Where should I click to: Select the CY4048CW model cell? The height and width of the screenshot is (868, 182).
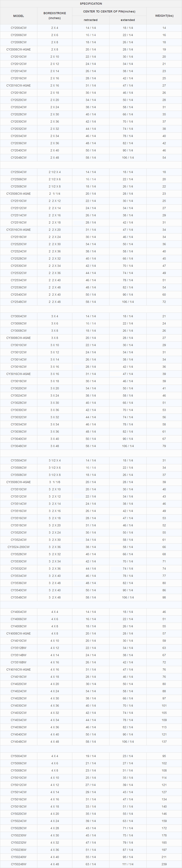[18, 742]
